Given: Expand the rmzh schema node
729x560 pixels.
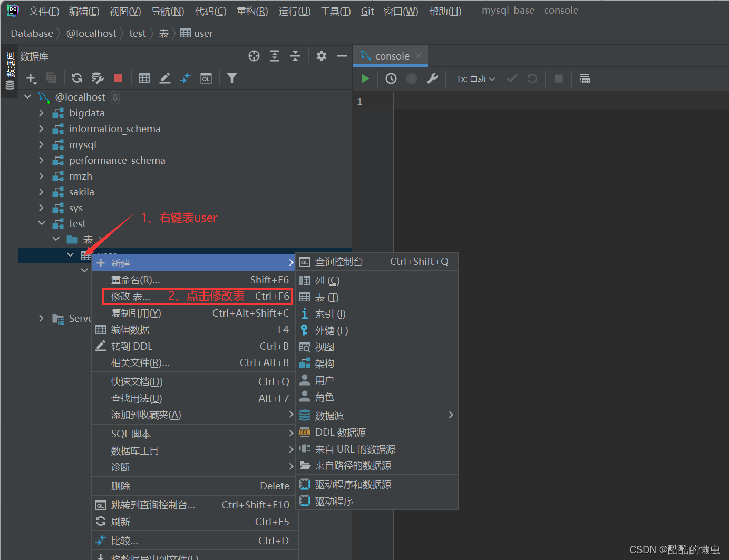Looking at the screenshot, I should pos(42,176).
